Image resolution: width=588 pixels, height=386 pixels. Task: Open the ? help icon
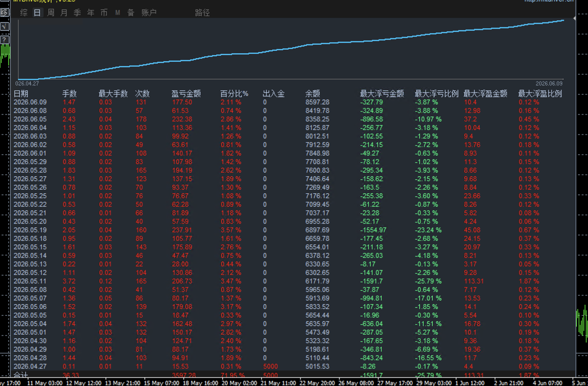[x=5, y=40]
